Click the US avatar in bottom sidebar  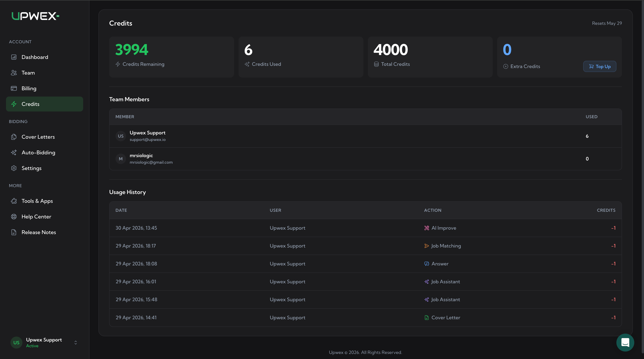[16, 342]
